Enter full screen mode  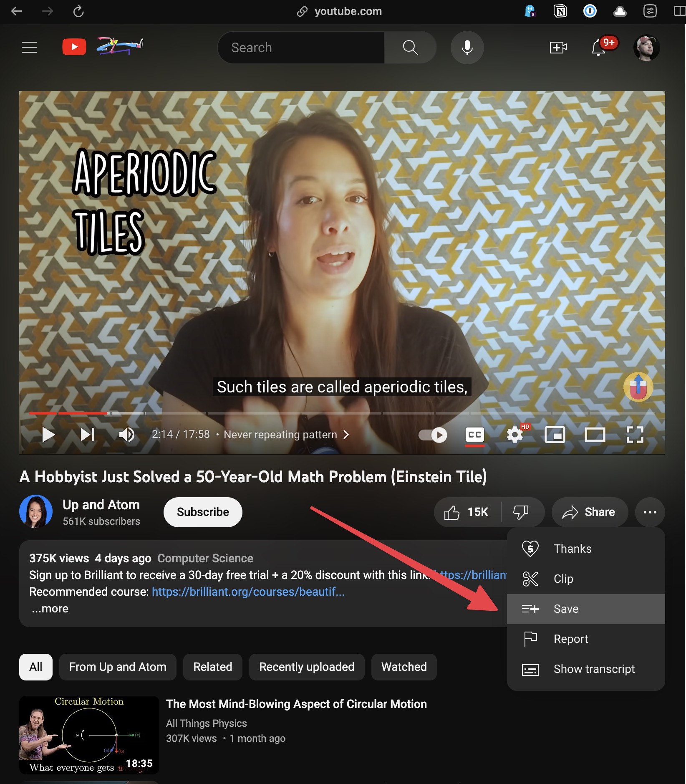pos(635,435)
